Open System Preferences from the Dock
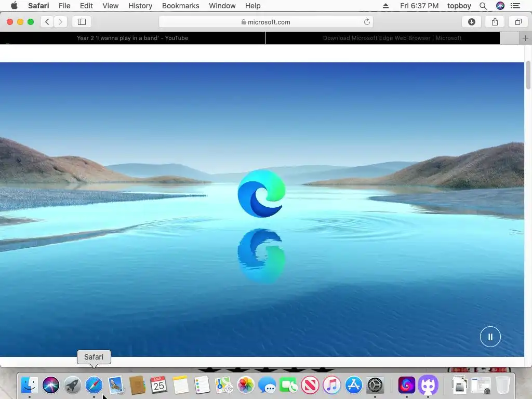532x399 pixels. pyautogui.click(x=375, y=385)
